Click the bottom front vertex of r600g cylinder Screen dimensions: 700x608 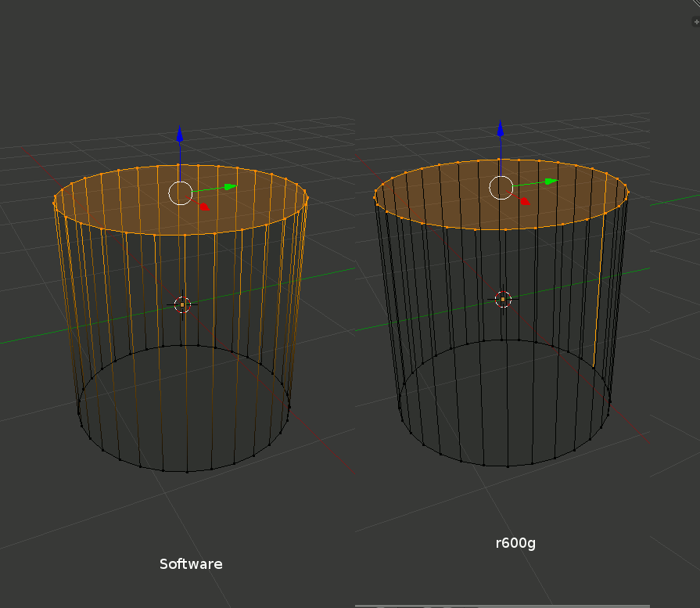click(507, 466)
